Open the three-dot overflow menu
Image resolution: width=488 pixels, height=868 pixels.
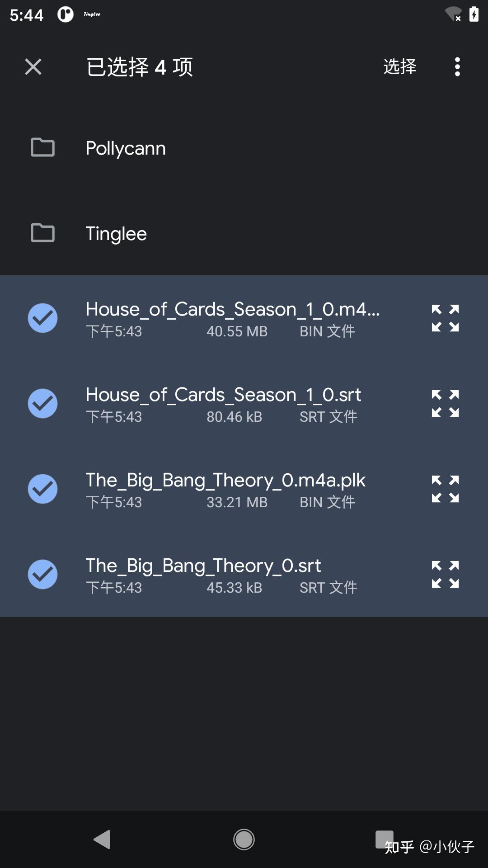457,67
